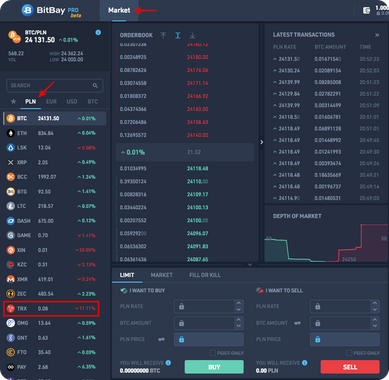The width and height of the screenshot is (389, 380).
Task: Select the FTO coin icon
Action: point(11,352)
